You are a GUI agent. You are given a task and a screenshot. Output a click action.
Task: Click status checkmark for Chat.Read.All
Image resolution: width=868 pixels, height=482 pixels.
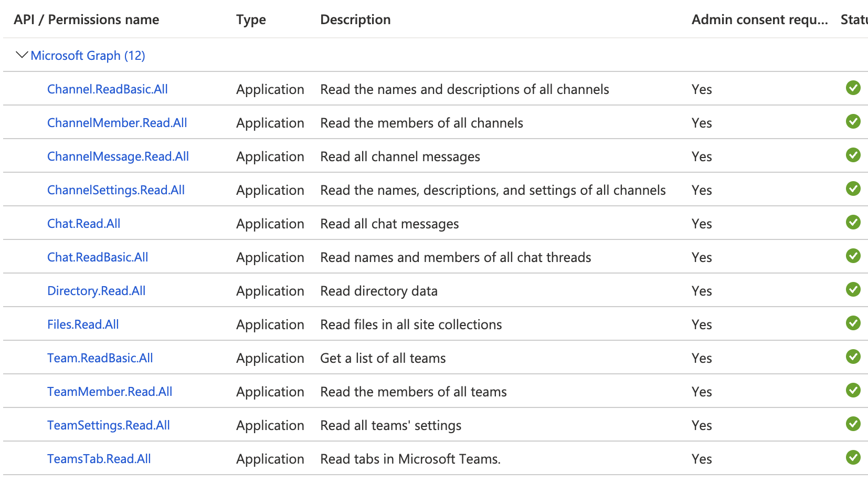(x=853, y=223)
